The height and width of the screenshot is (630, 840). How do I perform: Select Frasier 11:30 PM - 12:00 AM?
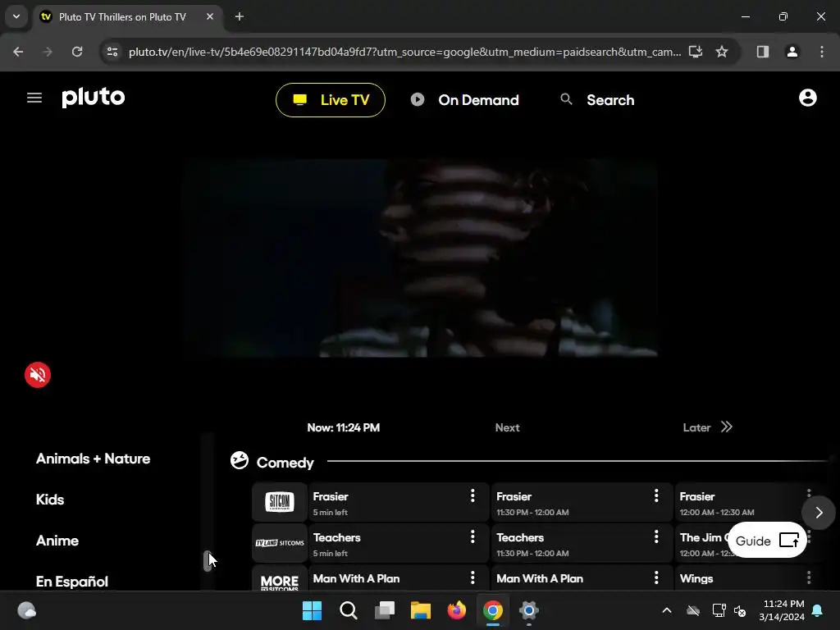tap(582, 503)
